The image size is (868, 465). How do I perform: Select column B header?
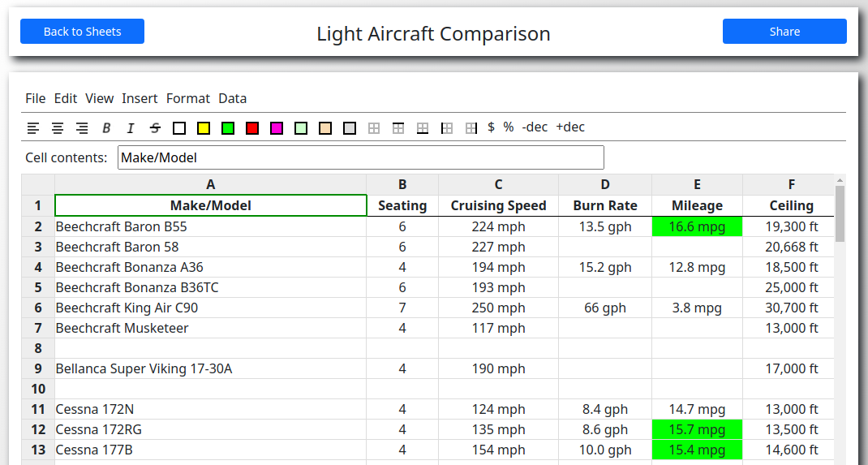(402, 185)
